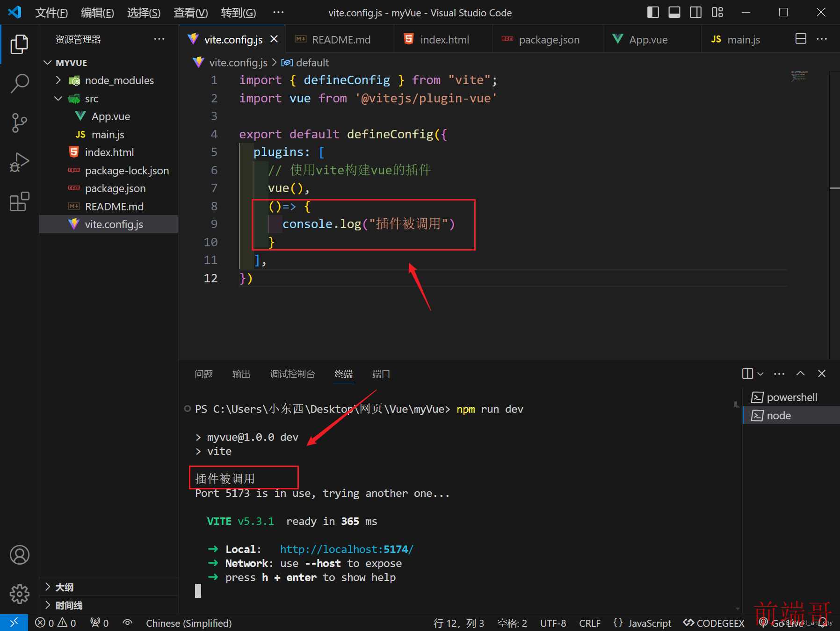Toggle the primary side bar layout button
840x631 pixels.
click(653, 12)
